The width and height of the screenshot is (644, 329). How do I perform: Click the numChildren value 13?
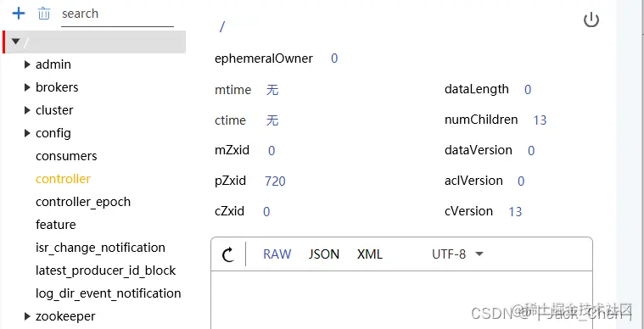[x=540, y=120]
